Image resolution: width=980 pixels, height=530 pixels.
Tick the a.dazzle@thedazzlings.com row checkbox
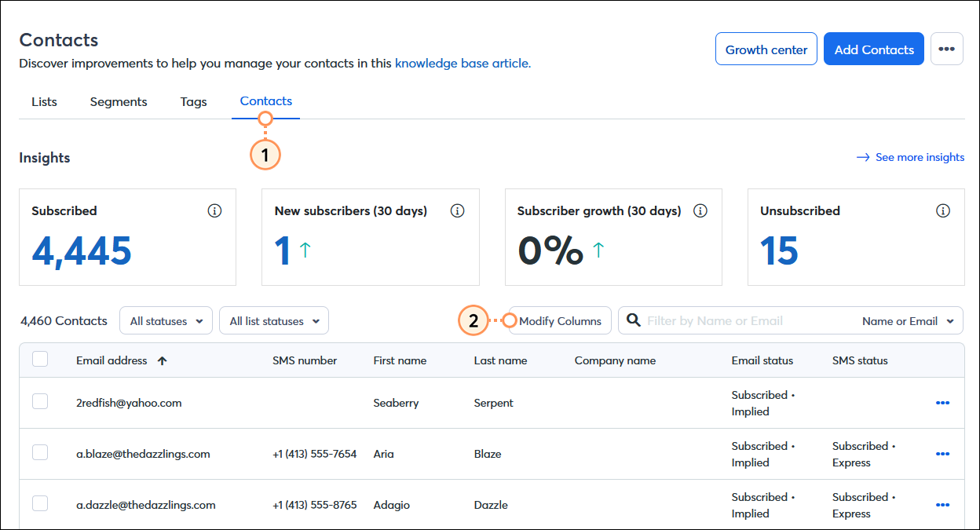[x=40, y=504]
